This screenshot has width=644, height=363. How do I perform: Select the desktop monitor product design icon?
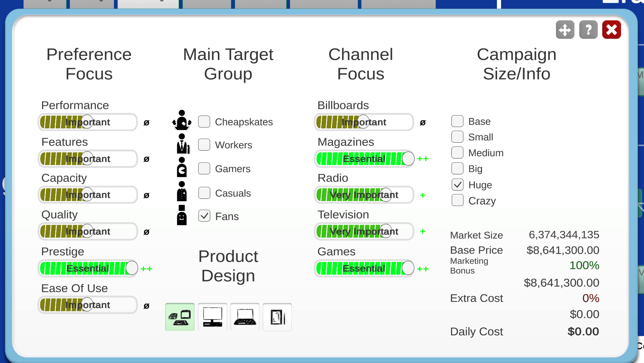click(x=213, y=317)
